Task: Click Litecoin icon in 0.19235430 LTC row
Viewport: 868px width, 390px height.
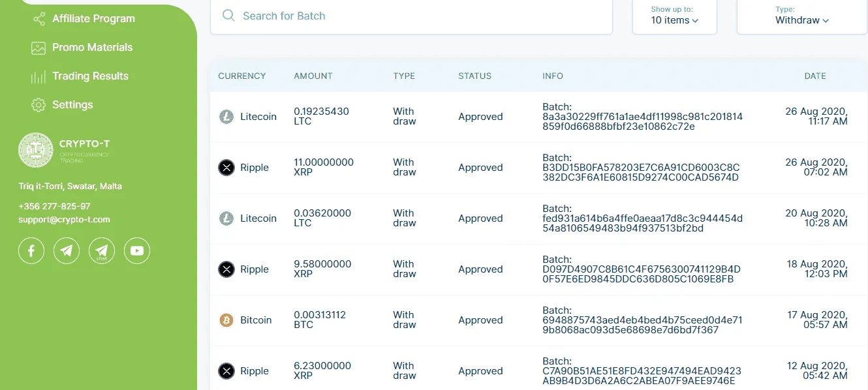Action: [226, 117]
